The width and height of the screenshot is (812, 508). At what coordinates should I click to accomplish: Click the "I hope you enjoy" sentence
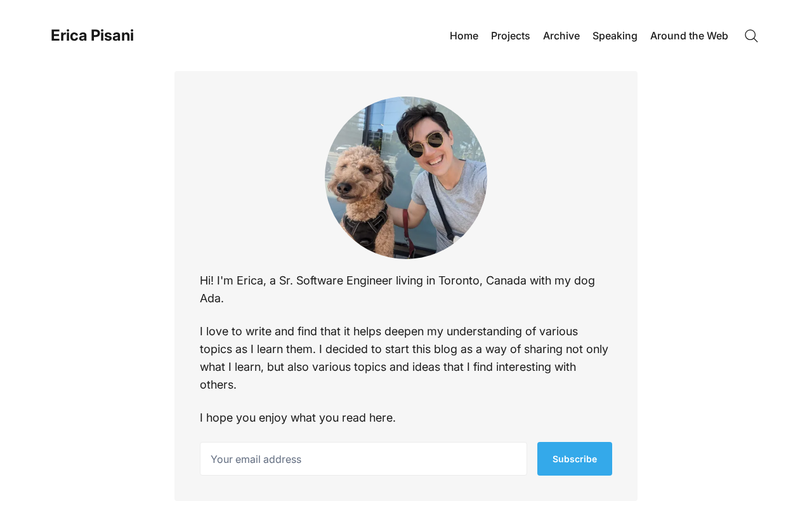pos(298,418)
